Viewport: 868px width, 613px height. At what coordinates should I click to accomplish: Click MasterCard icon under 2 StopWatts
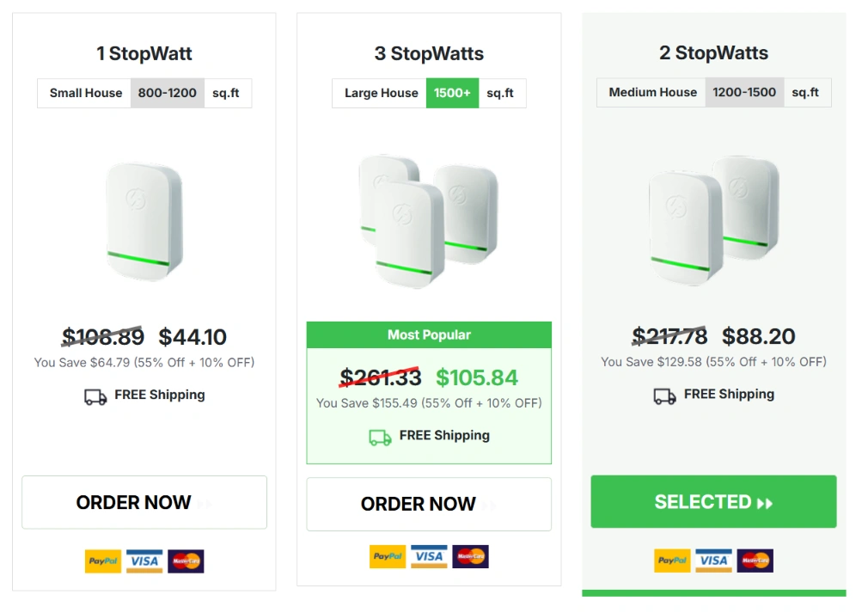coord(755,561)
